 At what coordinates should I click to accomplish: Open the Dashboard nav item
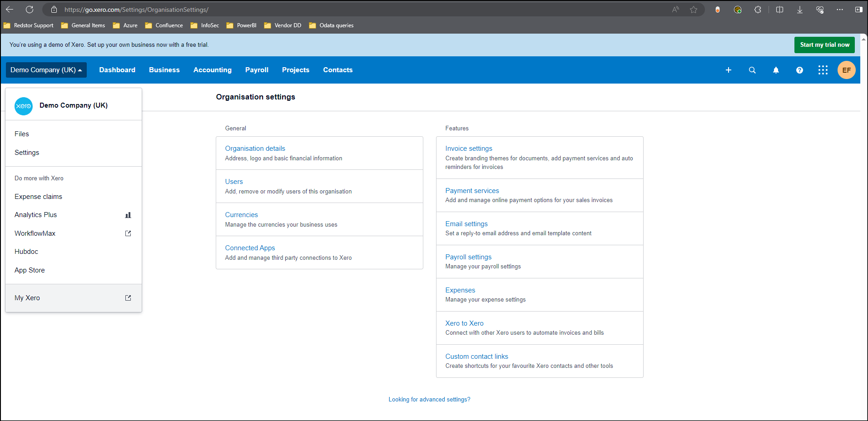point(117,70)
